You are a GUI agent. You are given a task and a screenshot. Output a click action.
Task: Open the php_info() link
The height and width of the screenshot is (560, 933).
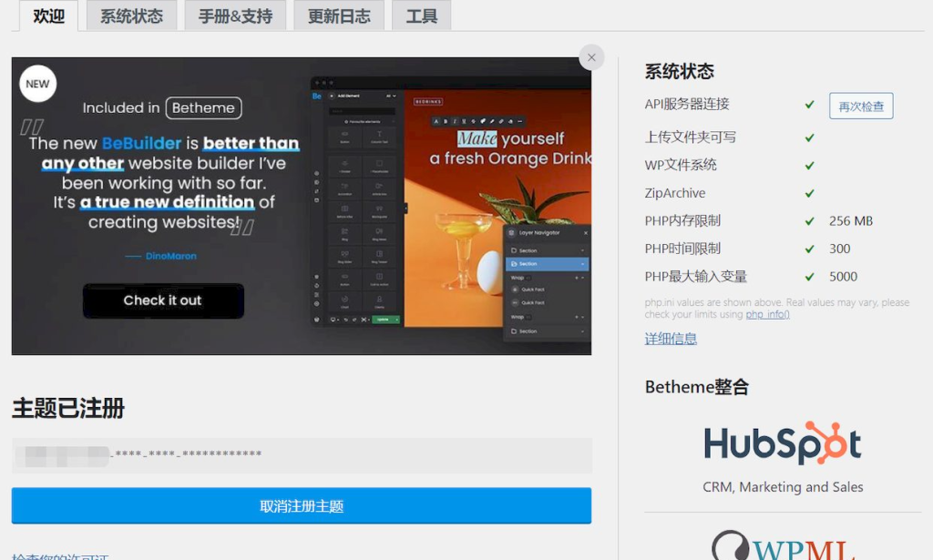(767, 315)
